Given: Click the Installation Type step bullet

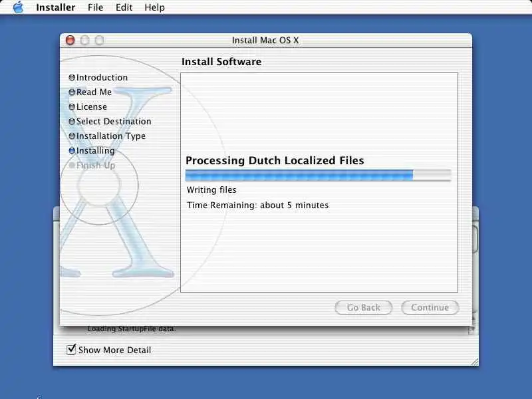Looking at the screenshot, I should click(x=72, y=136).
